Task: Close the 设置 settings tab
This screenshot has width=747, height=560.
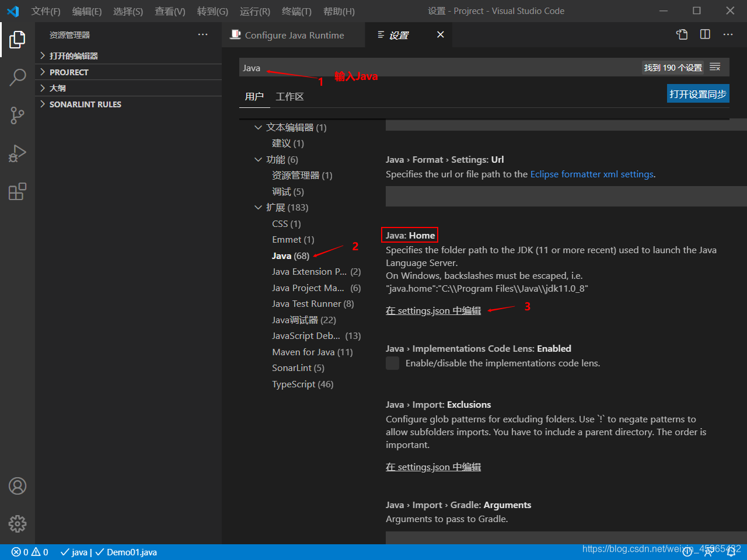Action: [441, 35]
